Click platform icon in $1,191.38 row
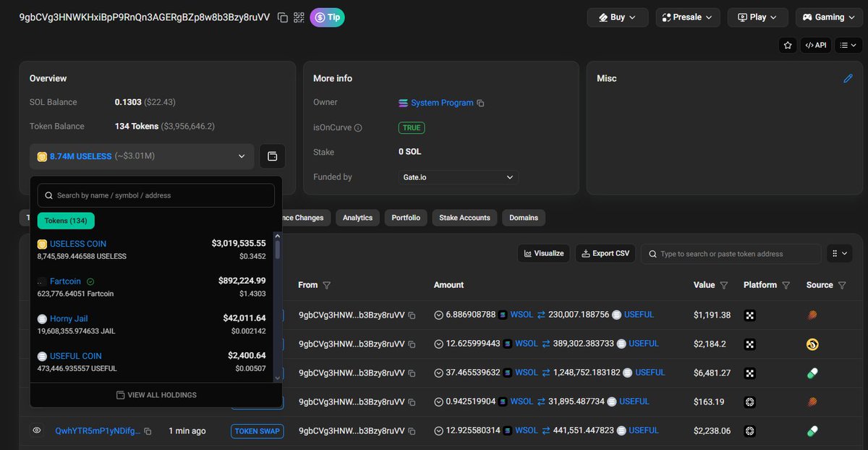This screenshot has height=450, width=868. (x=750, y=315)
